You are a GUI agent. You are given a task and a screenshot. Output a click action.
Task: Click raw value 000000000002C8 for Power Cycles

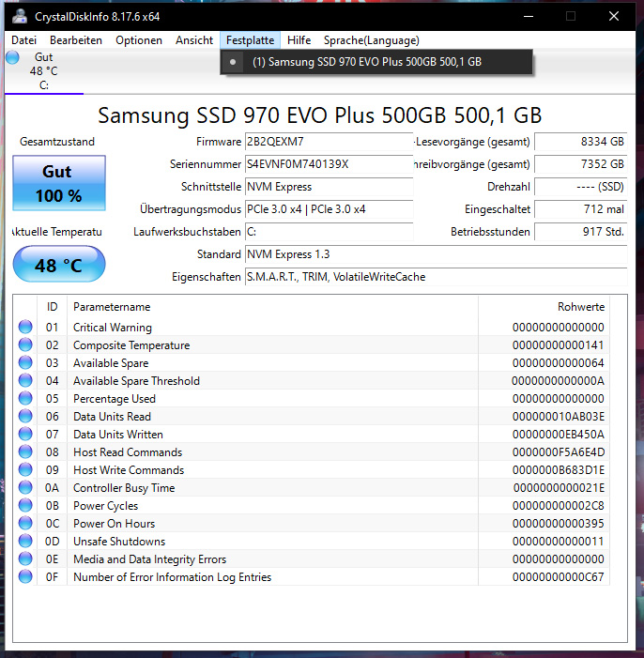559,506
